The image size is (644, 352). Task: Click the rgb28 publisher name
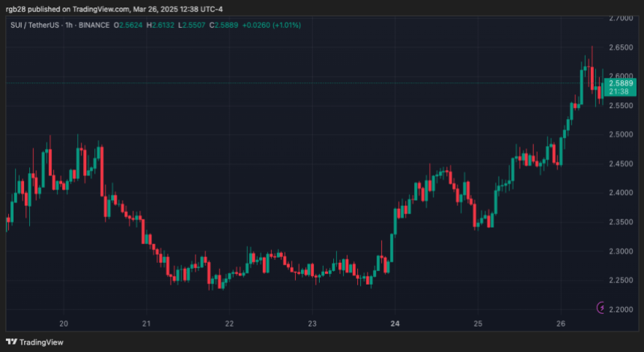[x=16, y=10]
